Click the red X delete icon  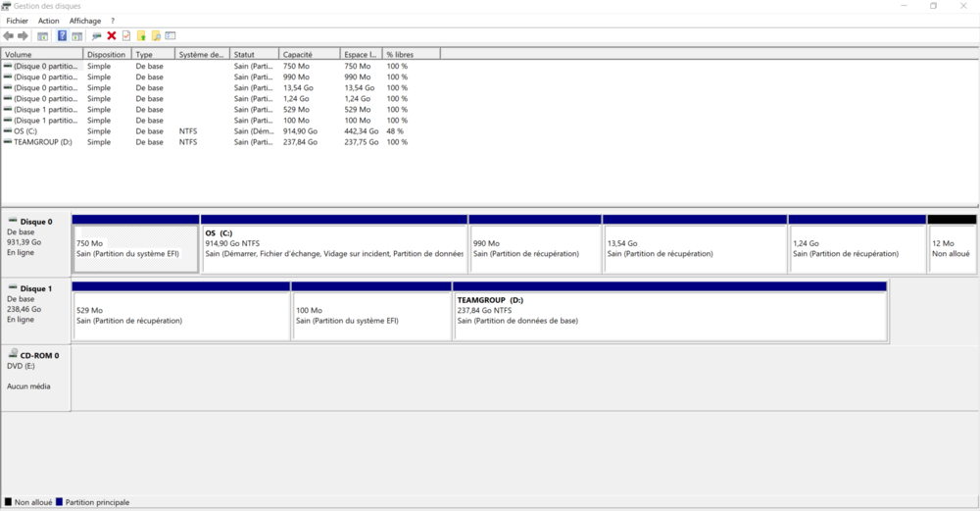pyautogui.click(x=112, y=36)
